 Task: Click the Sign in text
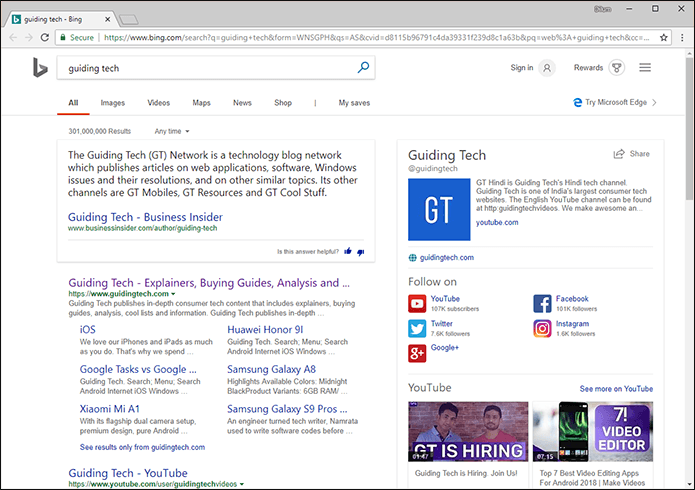click(522, 68)
